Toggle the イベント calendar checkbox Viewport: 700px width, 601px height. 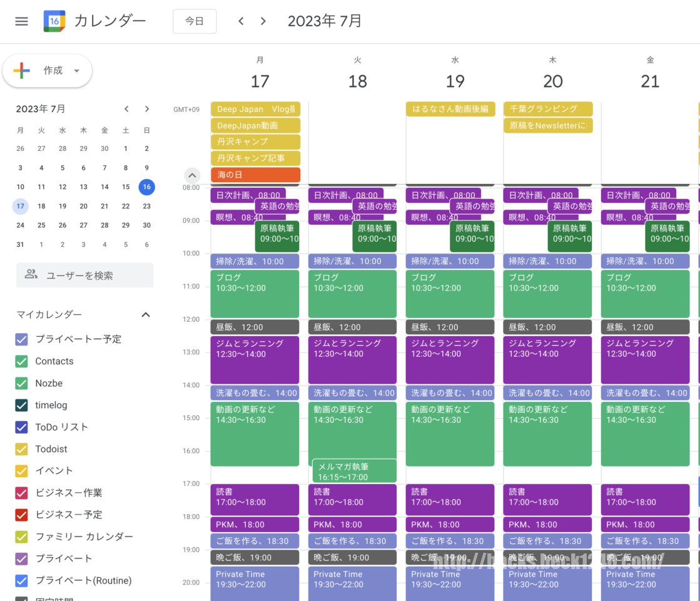click(x=21, y=471)
